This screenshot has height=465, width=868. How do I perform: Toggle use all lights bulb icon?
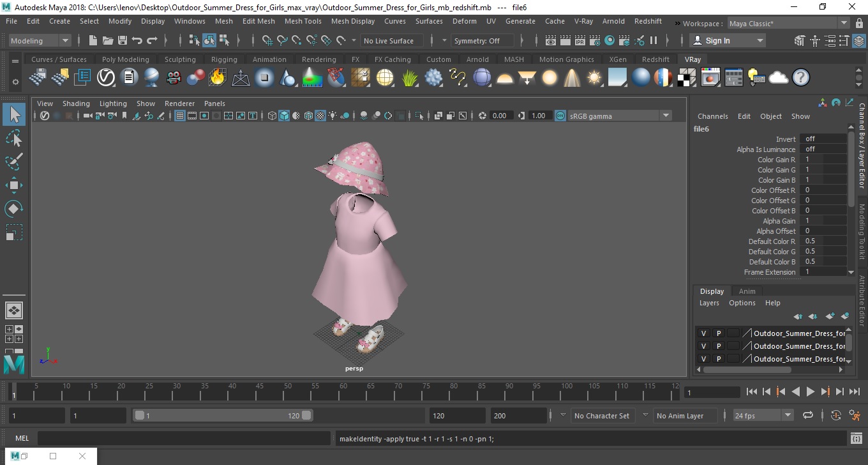point(333,116)
